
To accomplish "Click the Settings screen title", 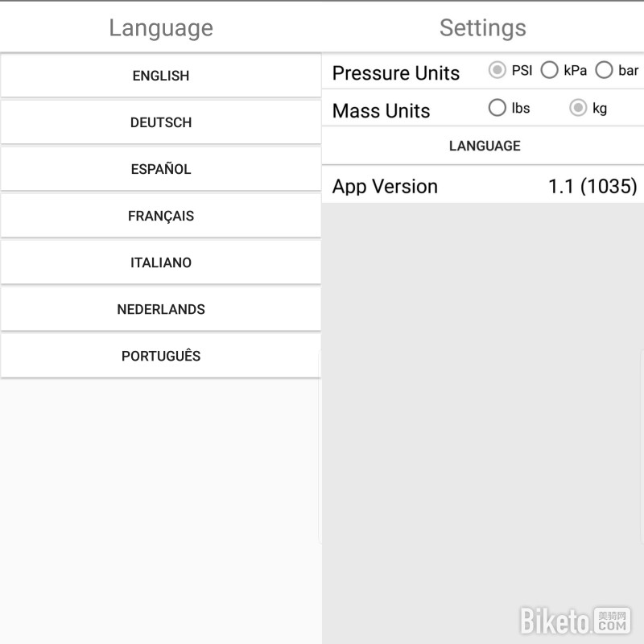I will click(x=483, y=28).
